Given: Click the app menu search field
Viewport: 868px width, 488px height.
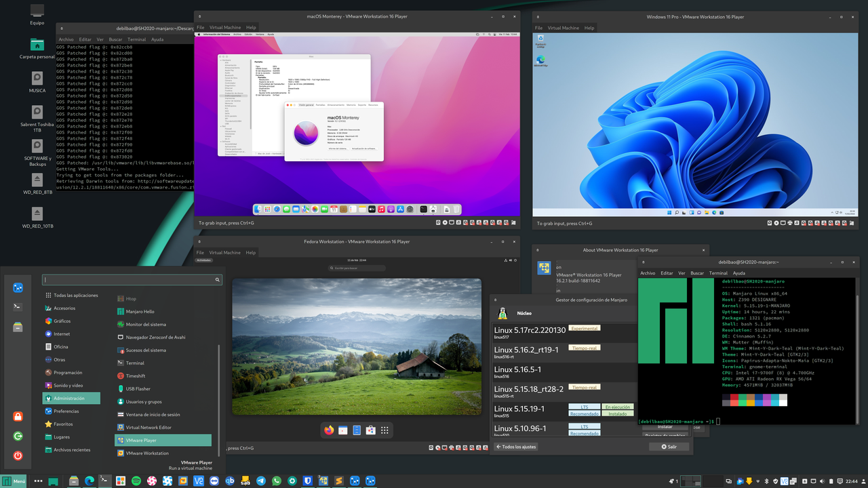Looking at the screenshot, I should [x=132, y=279].
